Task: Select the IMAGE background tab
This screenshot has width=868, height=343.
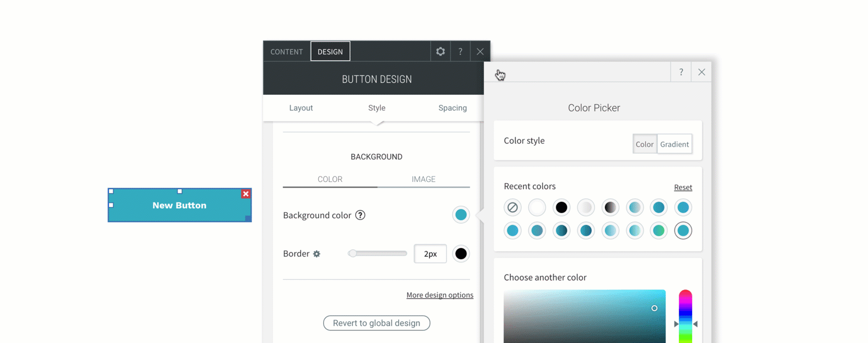Action: (x=424, y=179)
